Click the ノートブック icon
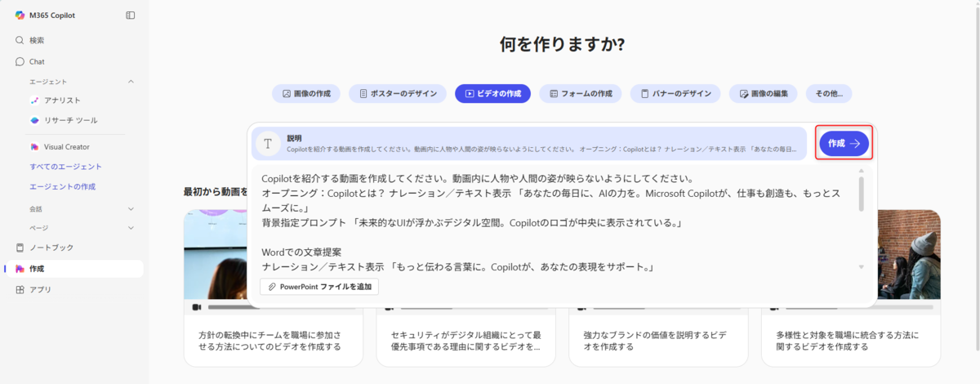The image size is (980, 384). (20, 248)
